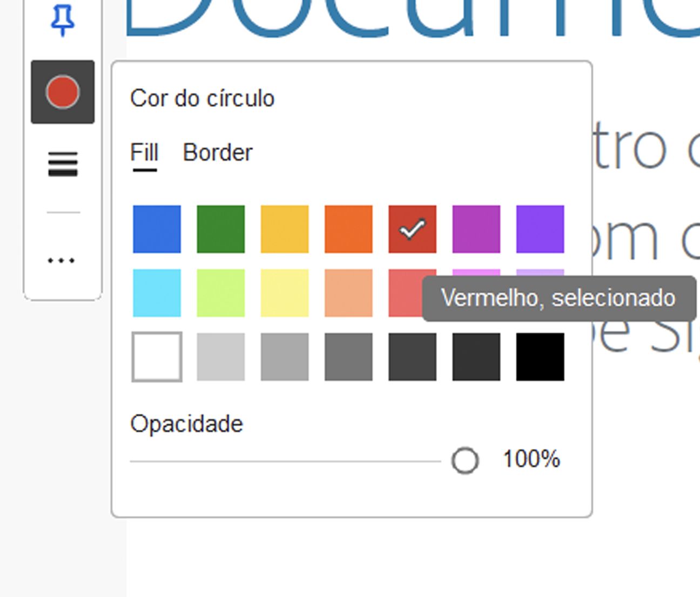Click the checked red swatch
Screen dimensions: 700x597
coord(412,229)
